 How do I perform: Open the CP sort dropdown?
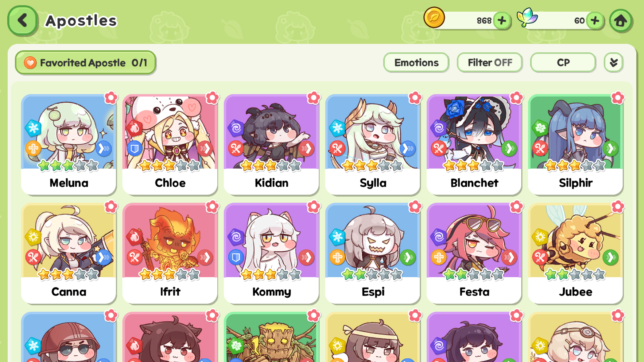pos(563,63)
